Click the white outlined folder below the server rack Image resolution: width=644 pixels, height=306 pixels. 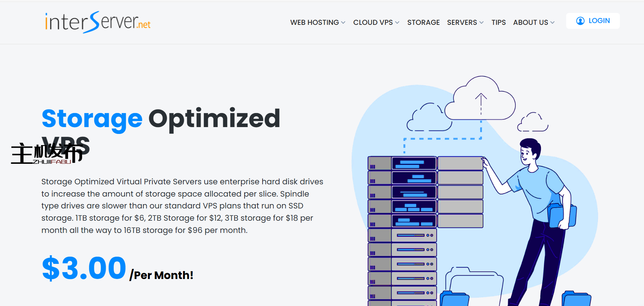pos(475,284)
